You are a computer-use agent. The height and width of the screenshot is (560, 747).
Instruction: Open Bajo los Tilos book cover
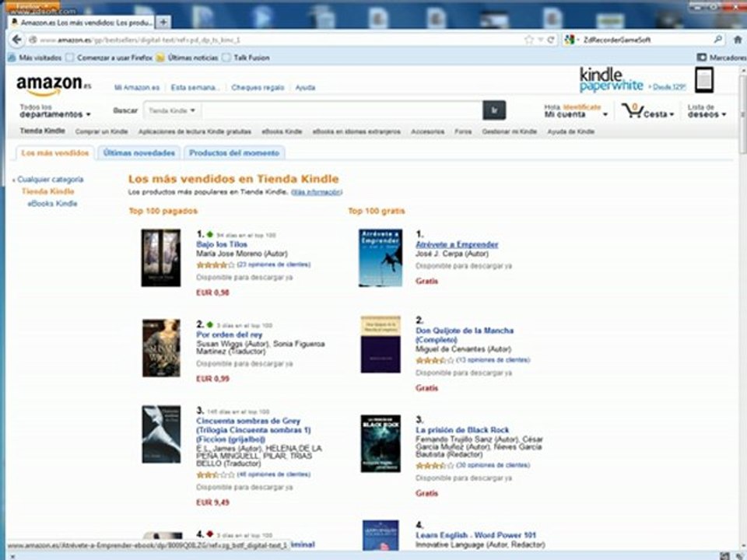click(160, 257)
